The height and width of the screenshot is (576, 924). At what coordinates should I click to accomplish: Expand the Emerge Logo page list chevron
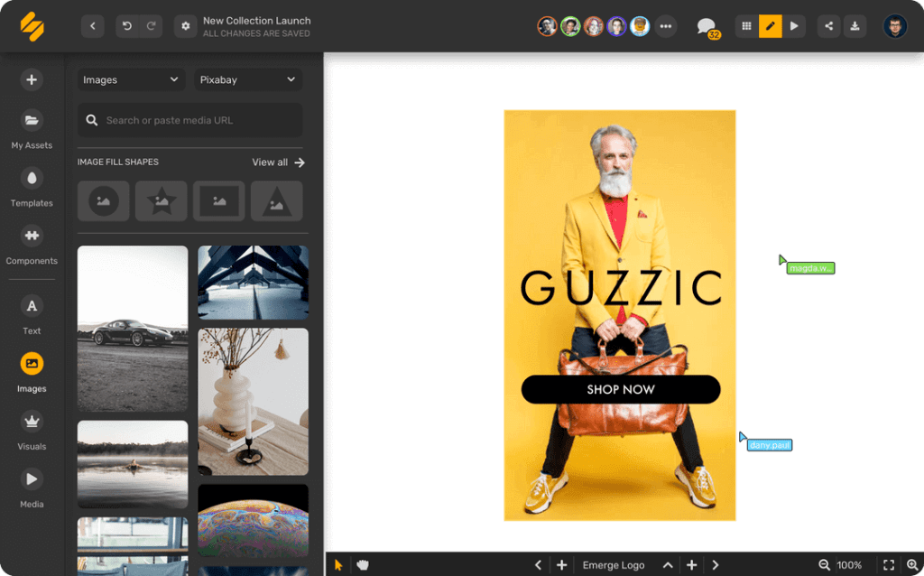[668, 565]
